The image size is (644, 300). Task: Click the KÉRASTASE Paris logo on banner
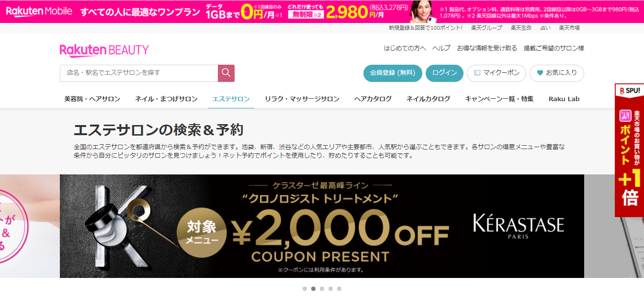click(x=519, y=227)
